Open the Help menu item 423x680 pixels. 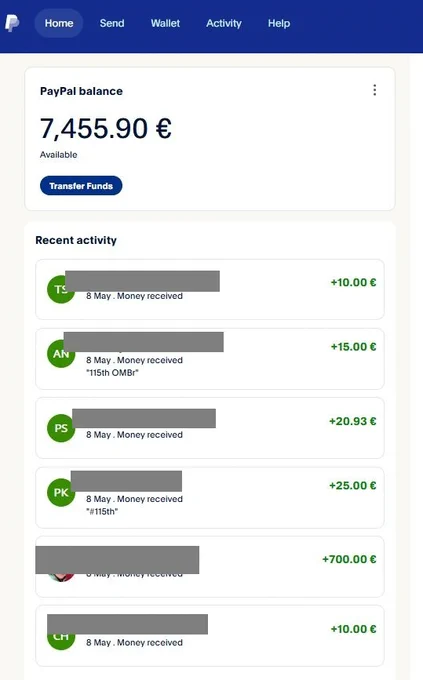(279, 23)
